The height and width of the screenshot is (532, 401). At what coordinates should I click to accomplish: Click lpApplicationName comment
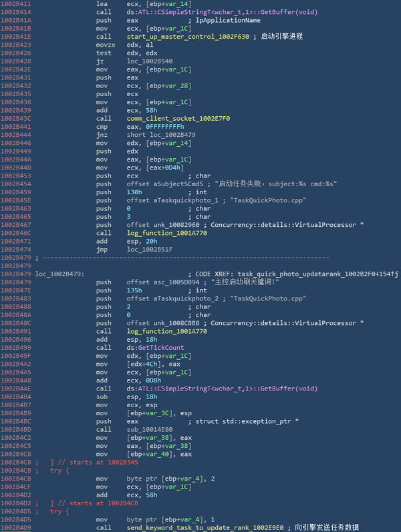tap(225, 20)
